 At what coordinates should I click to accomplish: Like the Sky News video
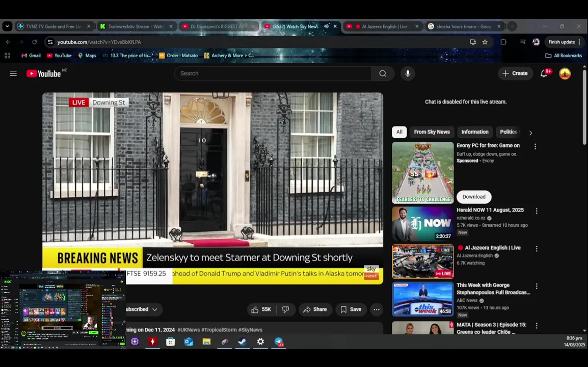tap(261, 309)
